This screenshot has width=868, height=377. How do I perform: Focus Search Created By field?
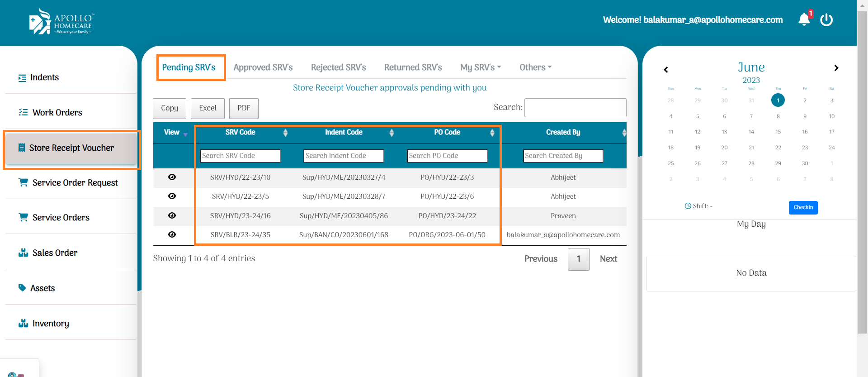pyautogui.click(x=563, y=156)
